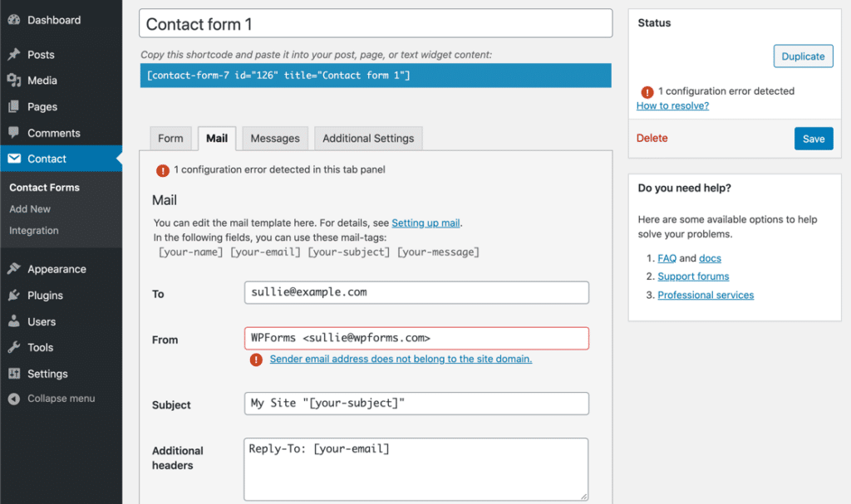Open the 'How to resolve?' link
This screenshot has width=851, height=504.
click(672, 105)
